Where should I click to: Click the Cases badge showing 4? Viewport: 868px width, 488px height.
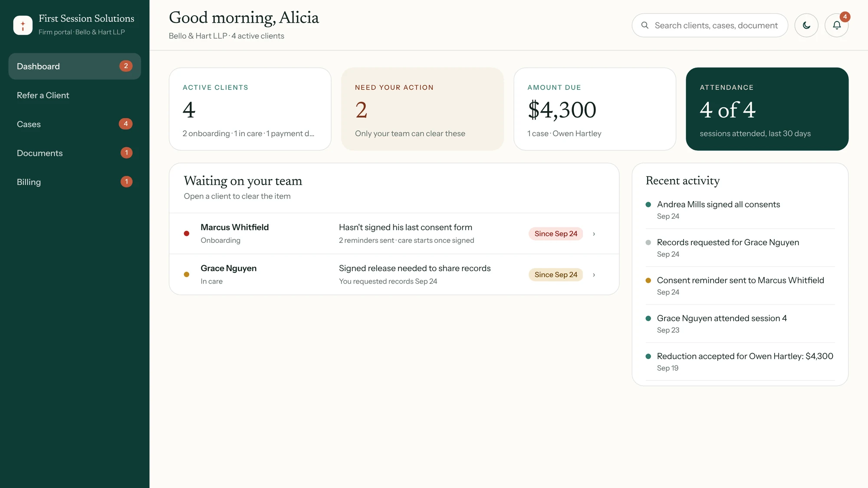point(126,124)
